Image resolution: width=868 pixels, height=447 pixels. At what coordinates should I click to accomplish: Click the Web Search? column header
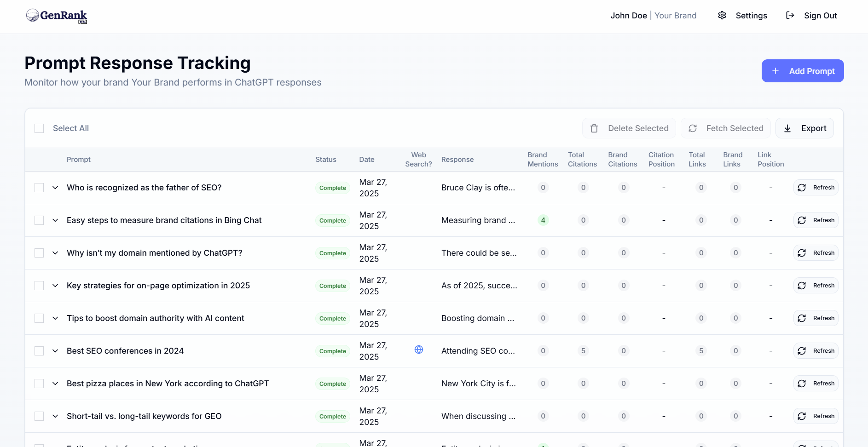418,160
